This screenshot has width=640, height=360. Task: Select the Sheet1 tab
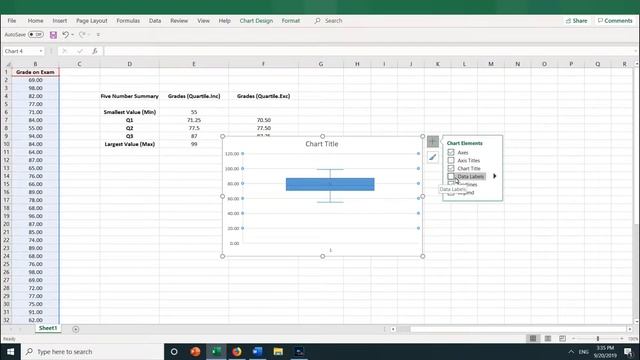click(48, 328)
